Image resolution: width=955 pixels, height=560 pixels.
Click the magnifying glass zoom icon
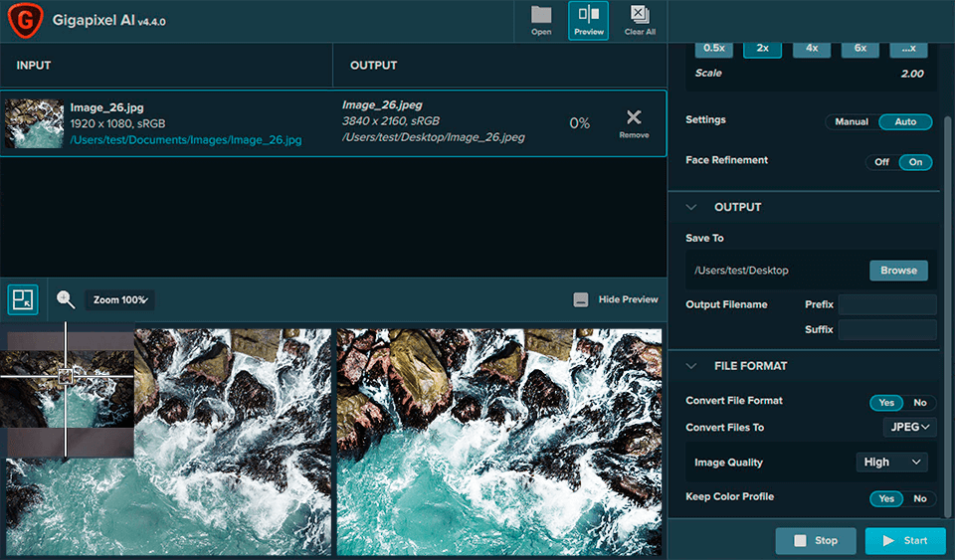coord(66,299)
